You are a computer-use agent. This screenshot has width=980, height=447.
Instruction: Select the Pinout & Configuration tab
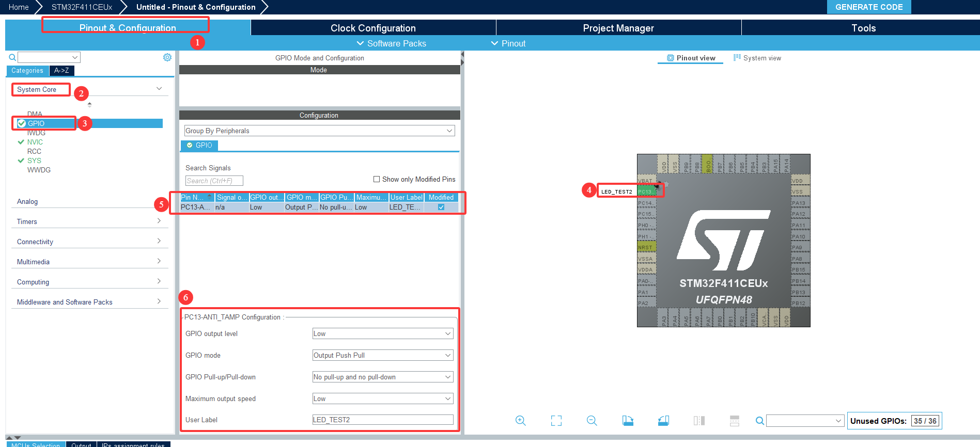click(128, 28)
